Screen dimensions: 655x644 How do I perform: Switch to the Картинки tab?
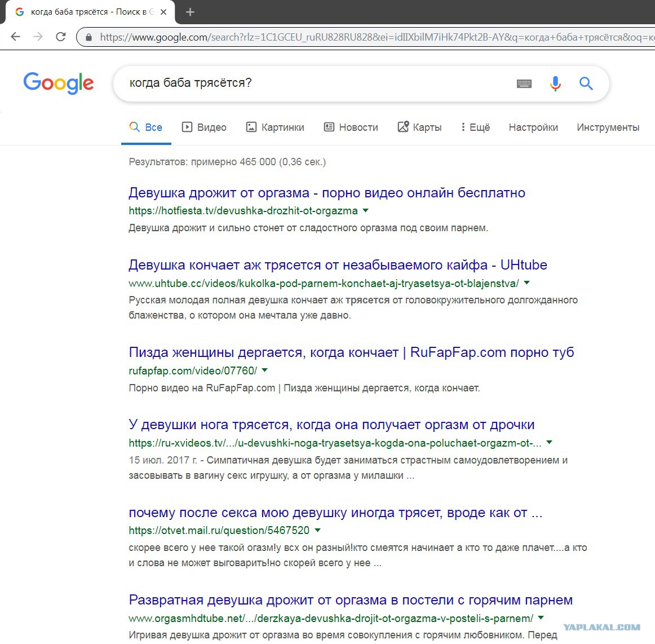275,127
